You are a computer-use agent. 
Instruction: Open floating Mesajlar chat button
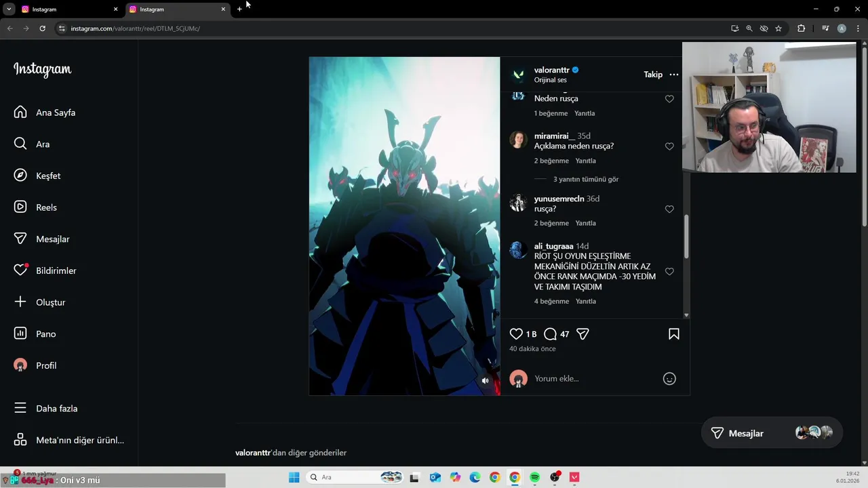(x=772, y=433)
